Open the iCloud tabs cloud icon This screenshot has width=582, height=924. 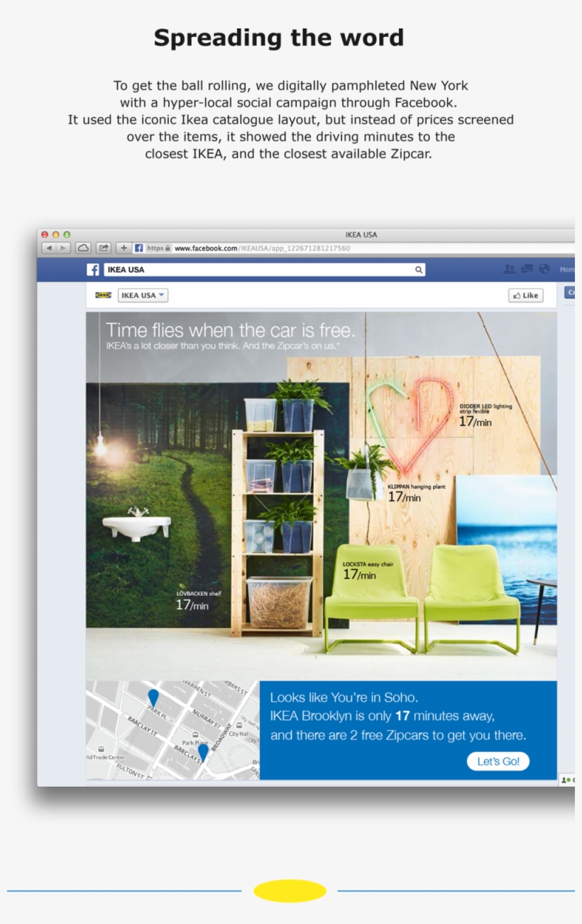tap(83, 248)
